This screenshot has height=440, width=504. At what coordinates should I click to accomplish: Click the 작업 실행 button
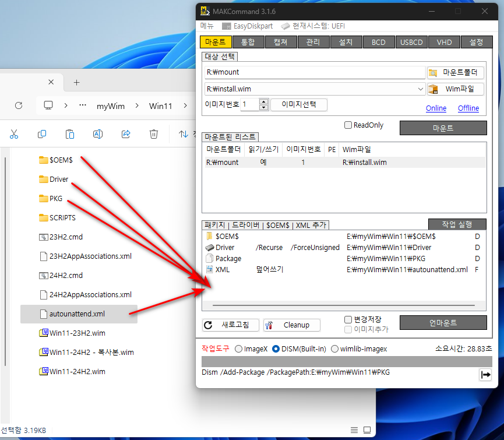[457, 224]
